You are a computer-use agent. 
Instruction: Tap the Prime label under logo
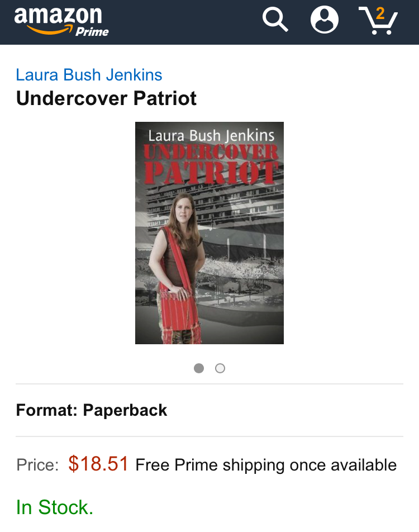[x=92, y=31]
